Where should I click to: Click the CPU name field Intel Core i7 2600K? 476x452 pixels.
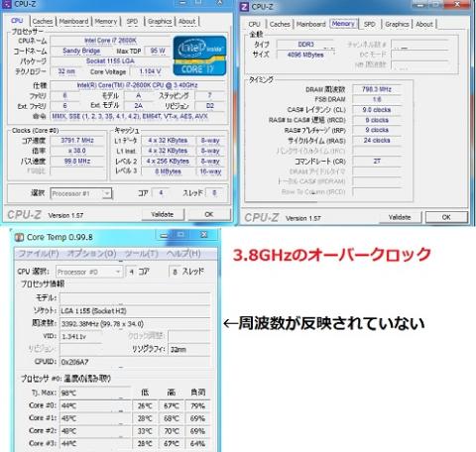tap(110, 41)
